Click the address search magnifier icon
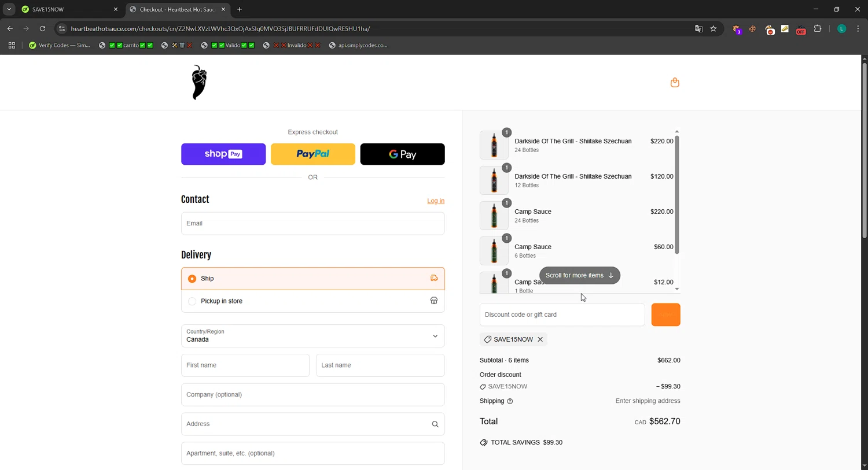 435,424
